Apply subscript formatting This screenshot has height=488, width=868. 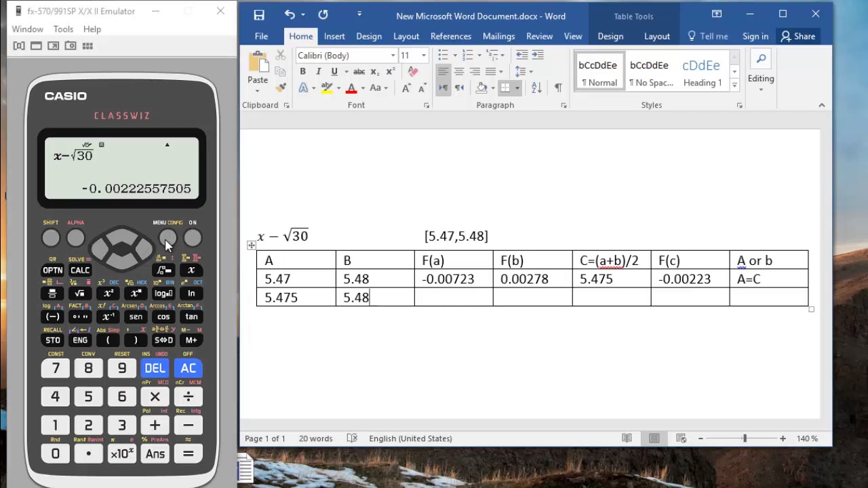[374, 72]
